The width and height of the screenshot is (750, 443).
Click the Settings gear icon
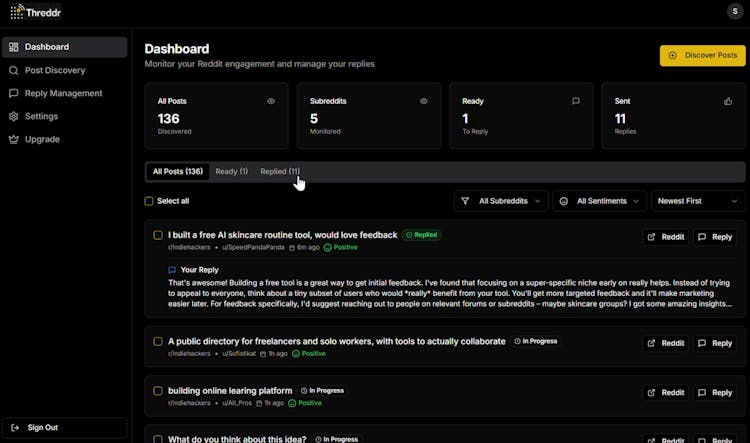coord(13,116)
